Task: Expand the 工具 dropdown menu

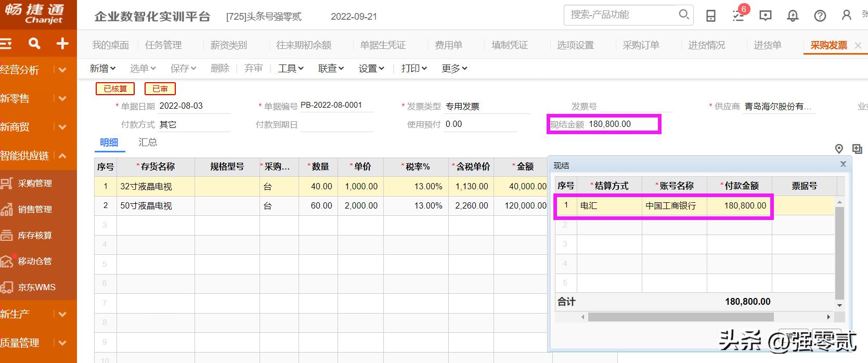Action: click(291, 68)
